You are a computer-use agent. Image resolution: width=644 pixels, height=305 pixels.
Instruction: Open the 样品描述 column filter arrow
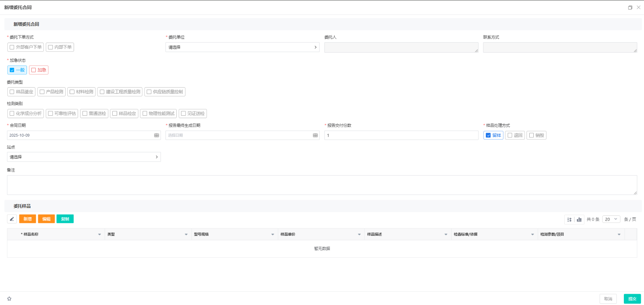point(446,234)
